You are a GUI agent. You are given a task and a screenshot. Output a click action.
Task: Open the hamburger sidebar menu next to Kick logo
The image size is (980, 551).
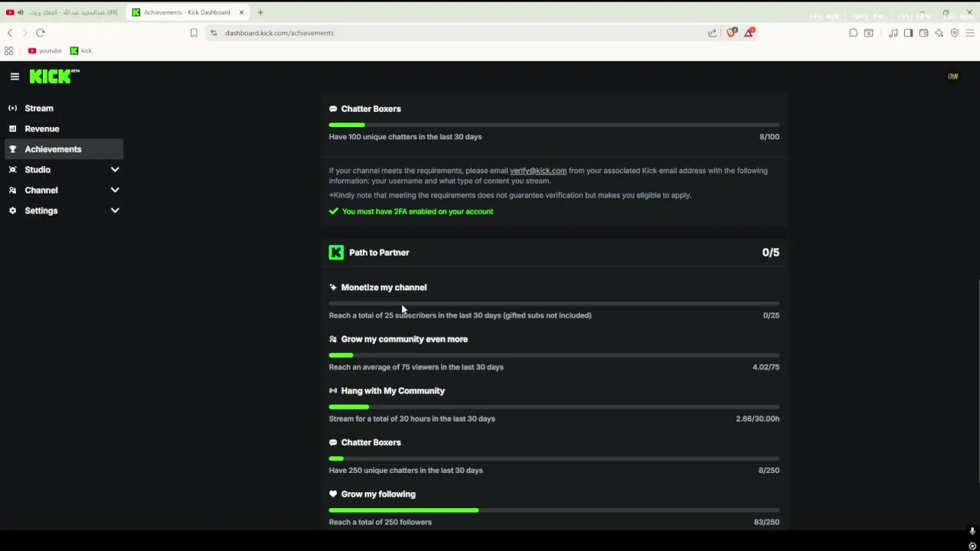[x=15, y=77]
